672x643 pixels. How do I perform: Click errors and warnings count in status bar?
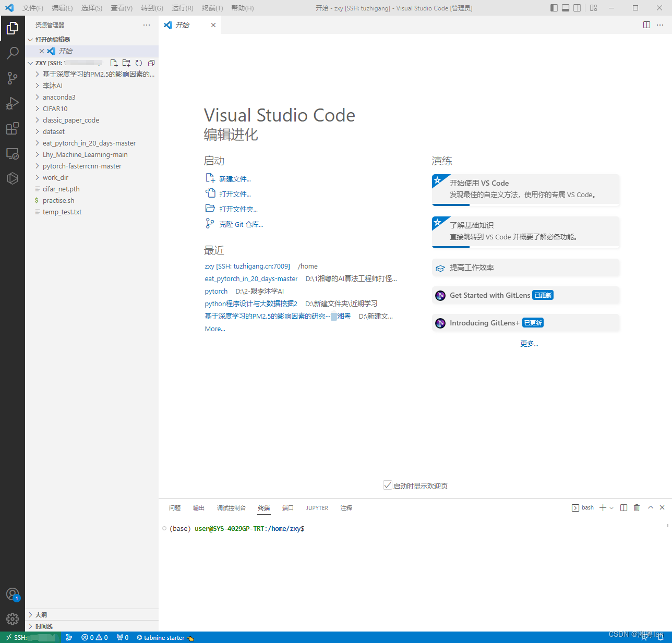[x=94, y=637]
